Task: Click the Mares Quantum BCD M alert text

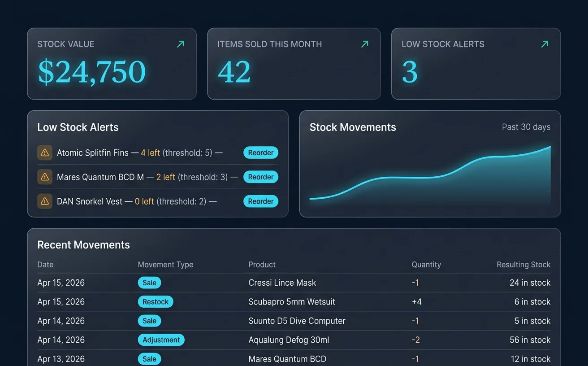Action: click(147, 177)
